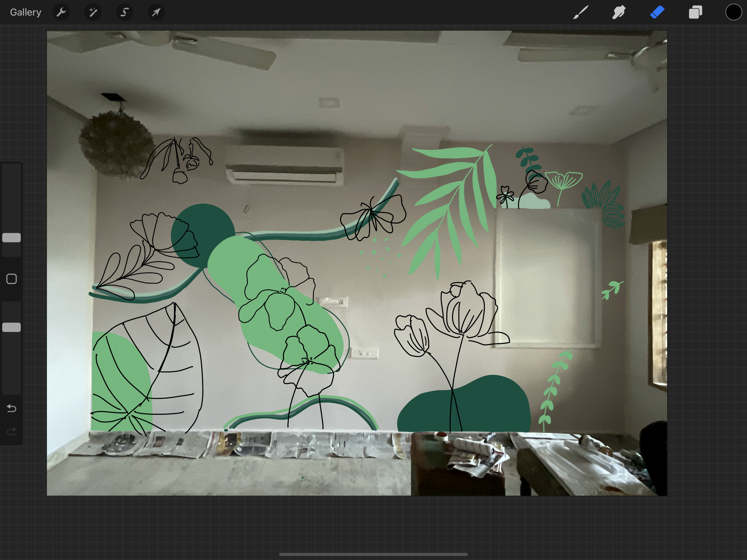The width and height of the screenshot is (747, 560).
Task: Undo the last stroke
Action: [x=11, y=409]
